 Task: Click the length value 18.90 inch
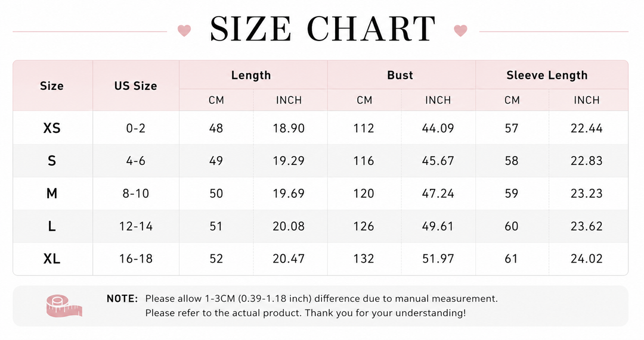pos(289,128)
